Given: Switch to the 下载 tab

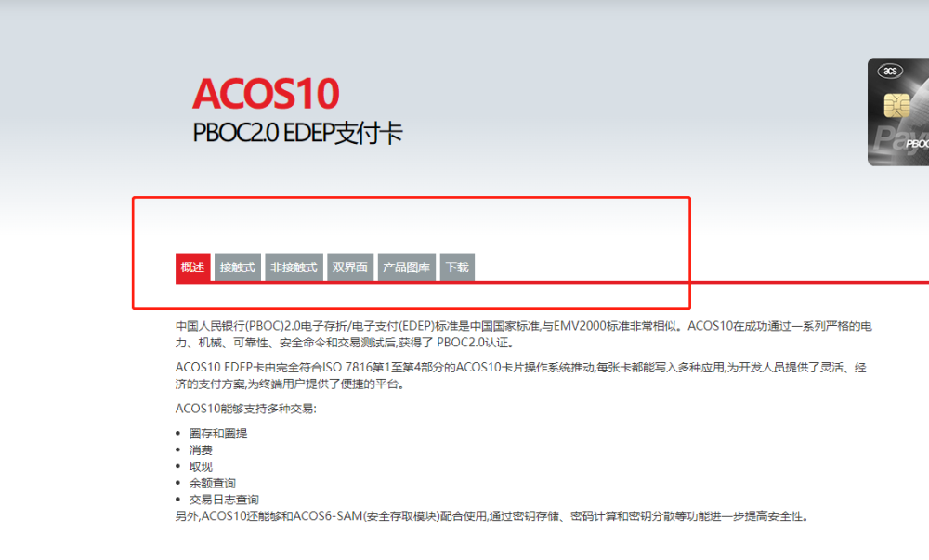Looking at the screenshot, I should tap(457, 267).
